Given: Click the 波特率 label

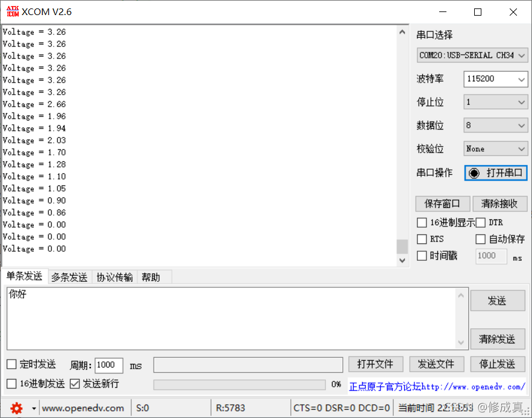Looking at the screenshot, I should (x=430, y=79).
